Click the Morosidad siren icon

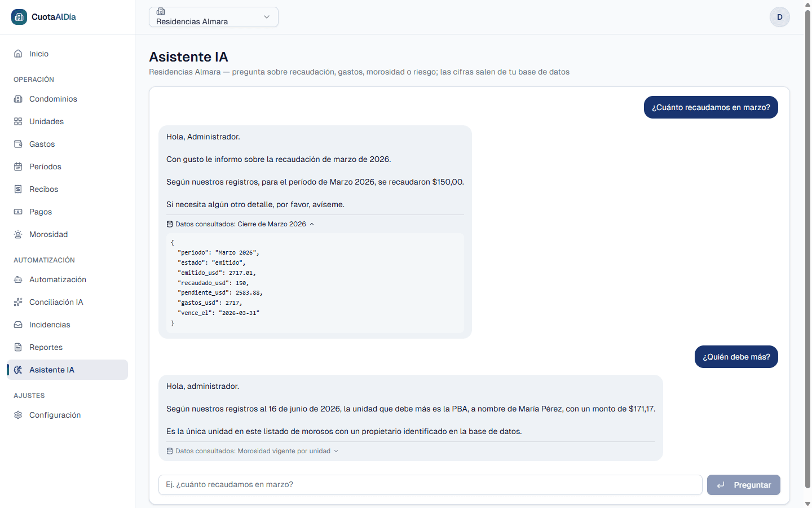[18, 234]
